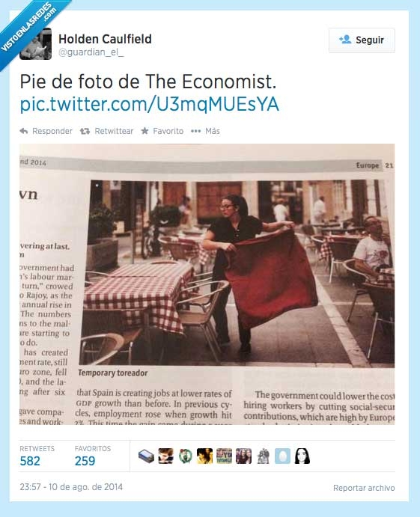
Task: Click the first retweeter avatar with blue box
Action: pyautogui.click(x=146, y=456)
